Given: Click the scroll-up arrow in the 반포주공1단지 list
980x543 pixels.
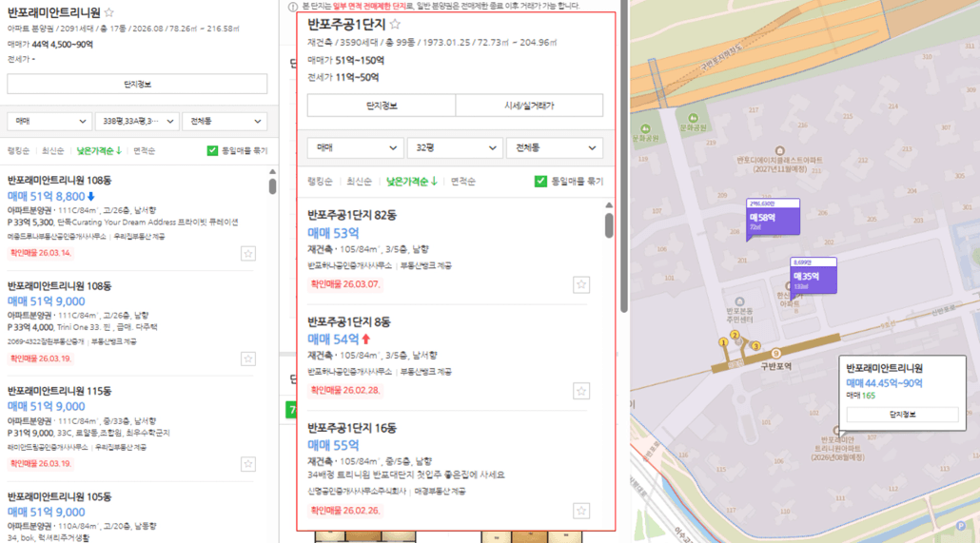Looking at the screenshot, I should tap(609, 205).
